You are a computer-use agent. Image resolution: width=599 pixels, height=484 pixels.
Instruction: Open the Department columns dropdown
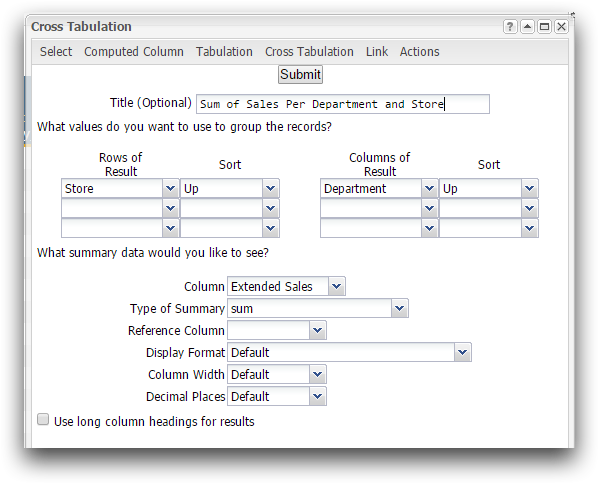(x=429, y=188)
